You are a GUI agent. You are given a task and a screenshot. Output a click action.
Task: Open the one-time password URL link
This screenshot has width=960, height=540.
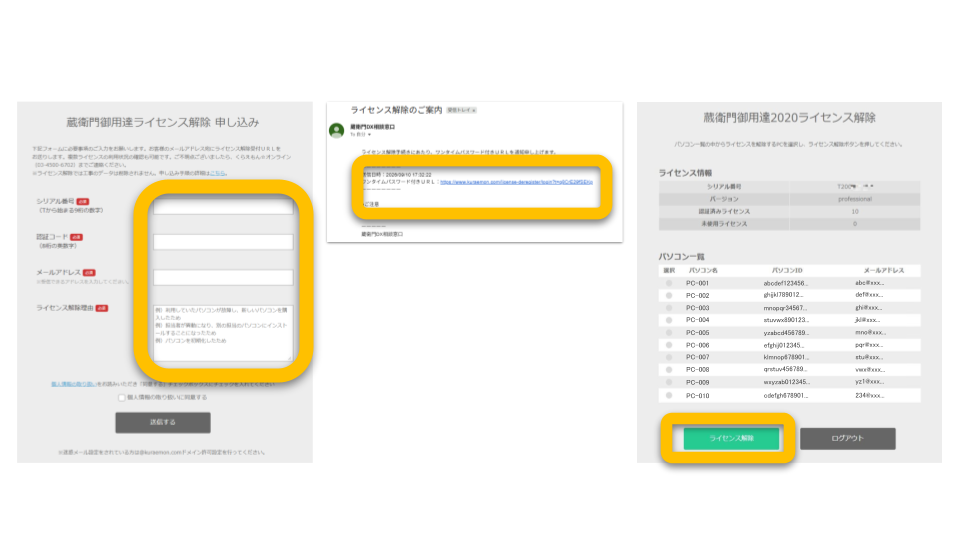(x=516, y=182)
